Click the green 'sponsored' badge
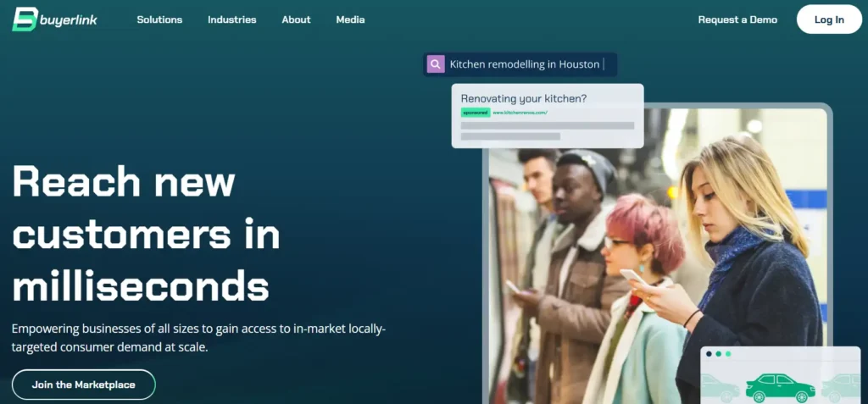Image resolution: width=868 pixels, height=404 pixels. (x=476, y=113)
